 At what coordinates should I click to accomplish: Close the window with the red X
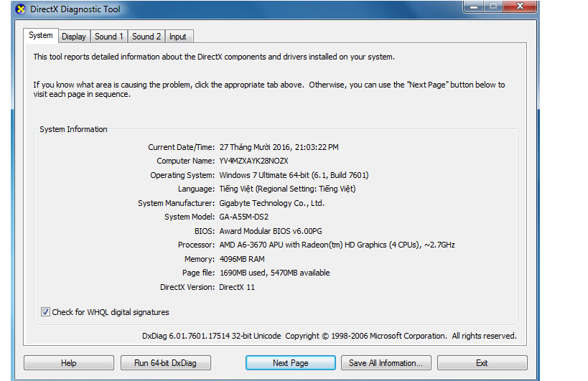point(520,6)
